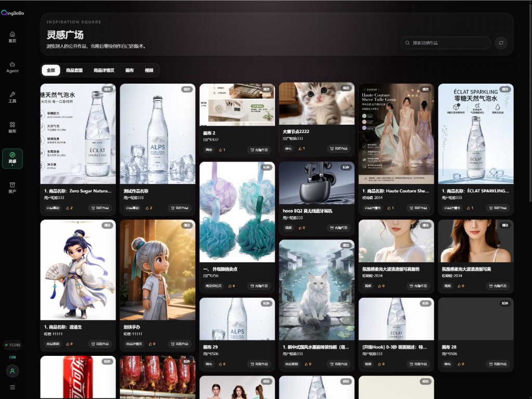532x399 pixels.
Task: Clone the 逍遥生 work
Action: pos(100,344)
